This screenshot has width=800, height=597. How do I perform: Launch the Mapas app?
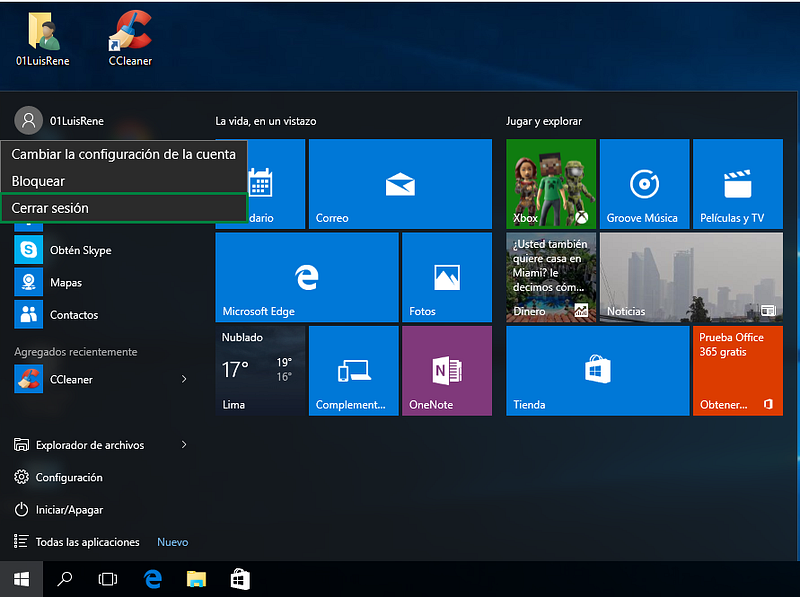pyautogui.click(x=102, y=282)
